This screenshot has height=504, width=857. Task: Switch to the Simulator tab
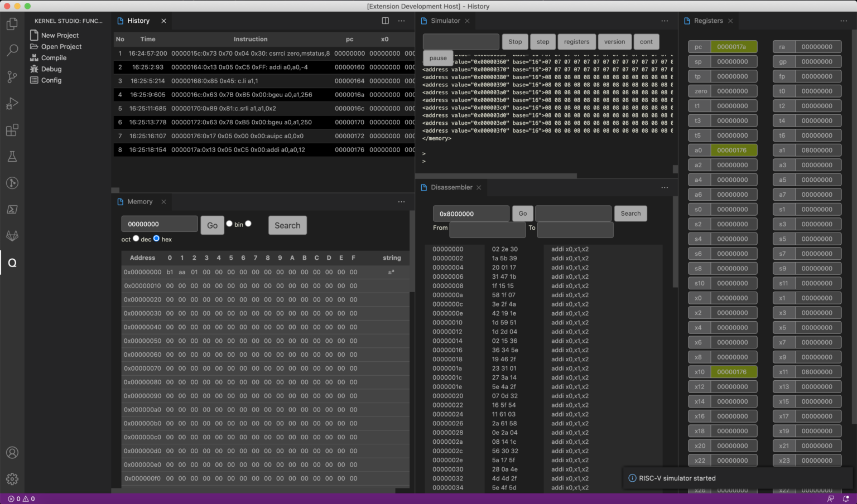coord(445,21)
